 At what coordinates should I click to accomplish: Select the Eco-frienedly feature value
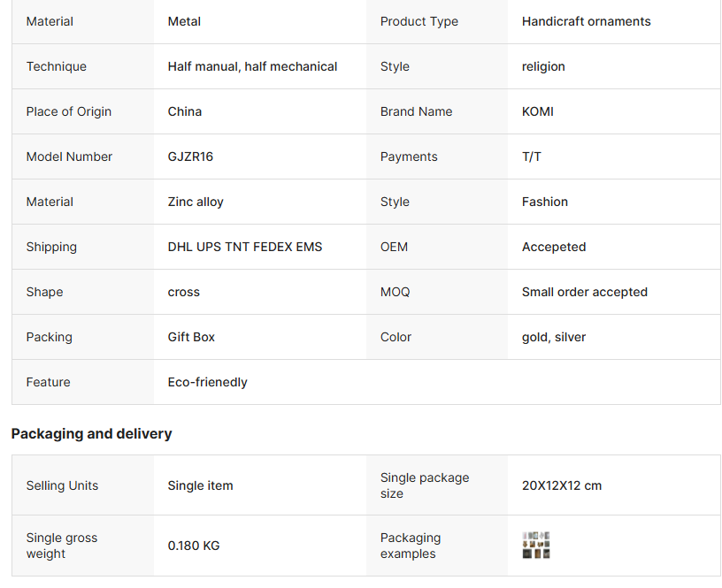coord(207,382)
